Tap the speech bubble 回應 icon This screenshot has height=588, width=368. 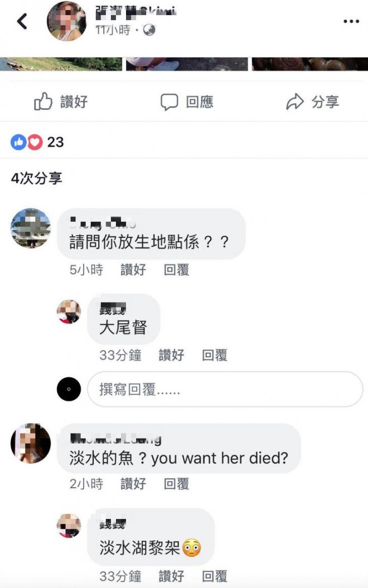169,102
